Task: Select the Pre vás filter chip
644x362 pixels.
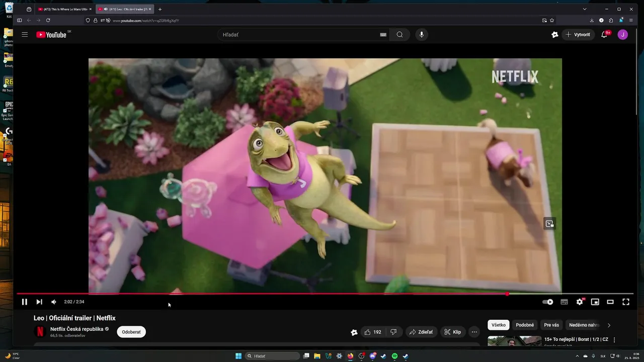Action: (551, 325)
